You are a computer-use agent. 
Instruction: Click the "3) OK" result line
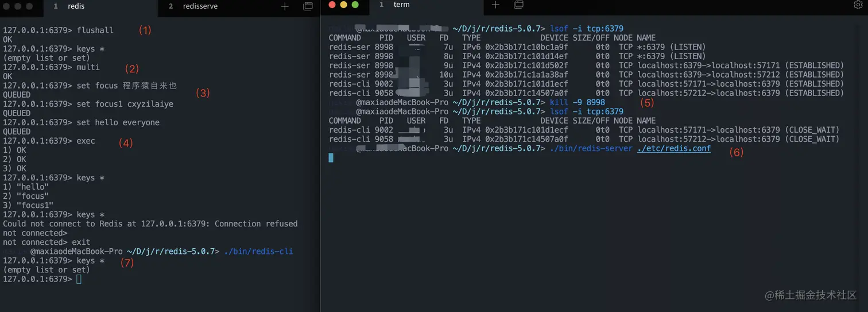(x=14, y=168)
